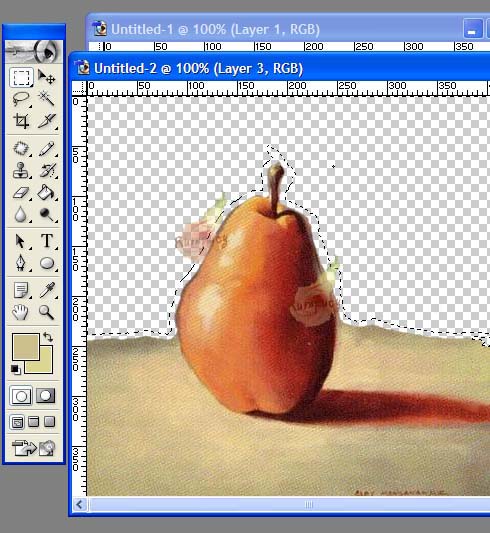Viewport: 490px width, 533px height.
Task: Set Standard Screen Mode
Action: click(x=17, y=422)
